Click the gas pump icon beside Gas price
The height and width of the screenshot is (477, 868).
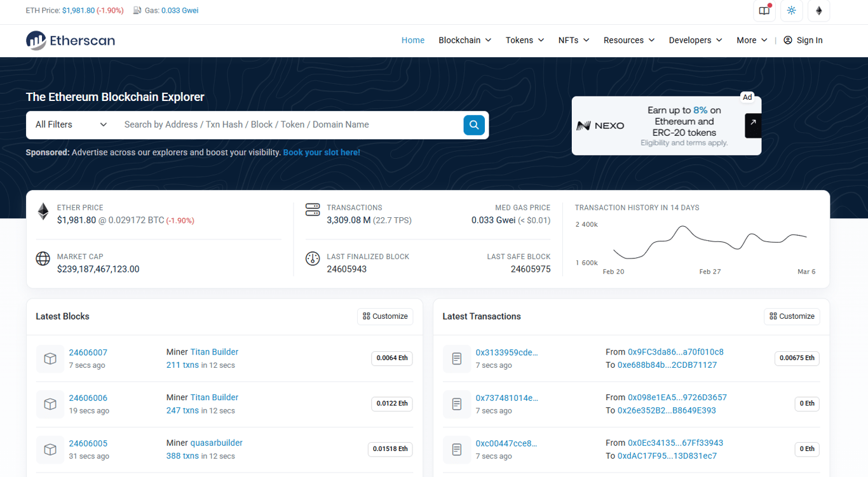pos(135,10)
